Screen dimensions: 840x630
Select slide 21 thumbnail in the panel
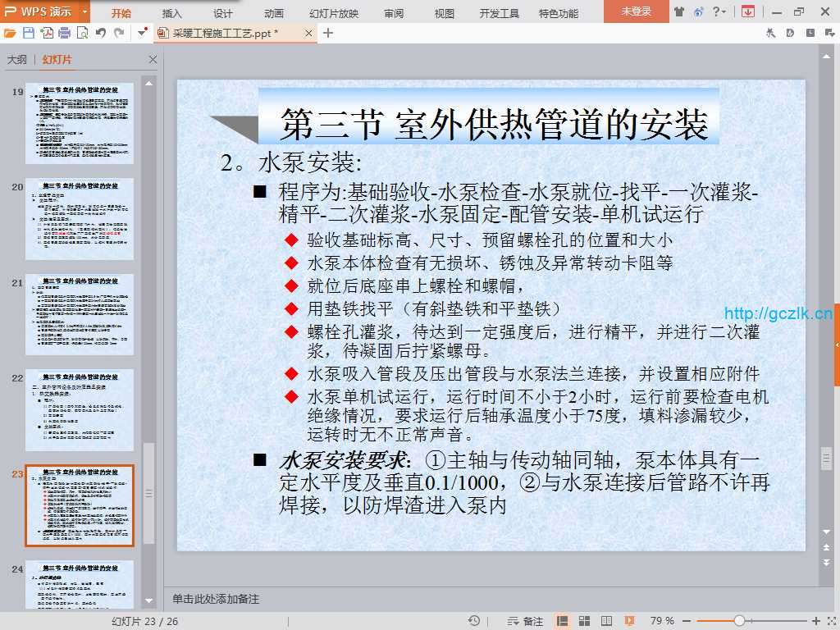click(x=80, y=314)
